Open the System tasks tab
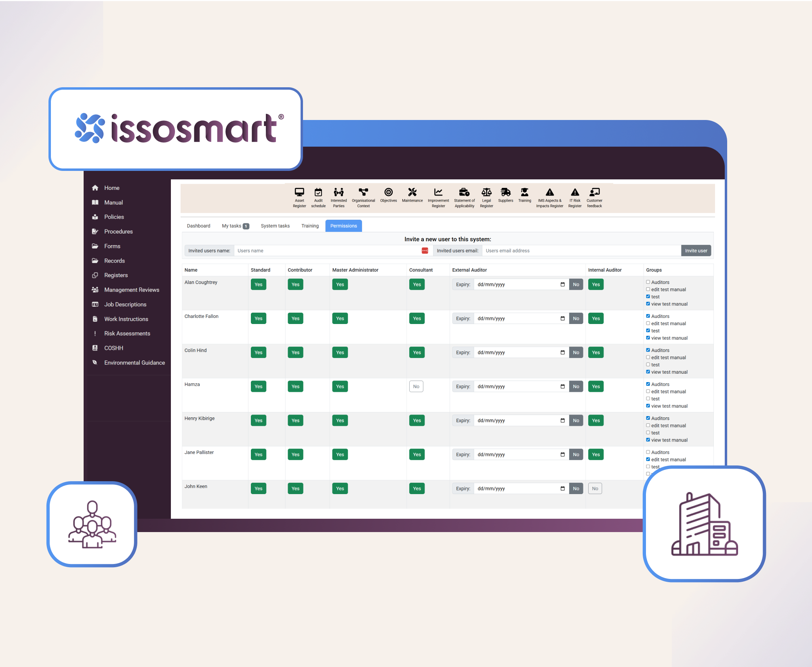812x667 pixels. click(275, 226)
